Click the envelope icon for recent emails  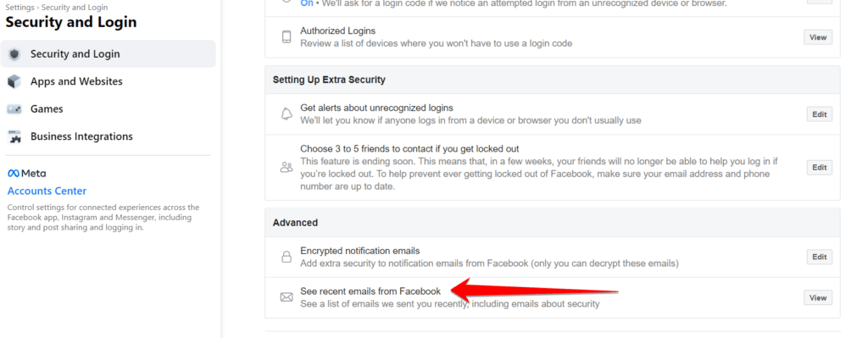tap(287, 297)
